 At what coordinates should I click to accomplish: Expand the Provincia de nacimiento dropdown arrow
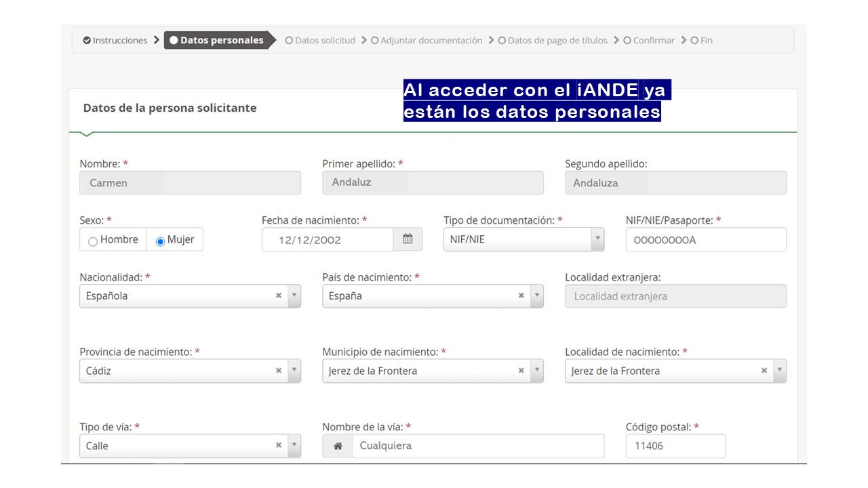click(294, 371)
